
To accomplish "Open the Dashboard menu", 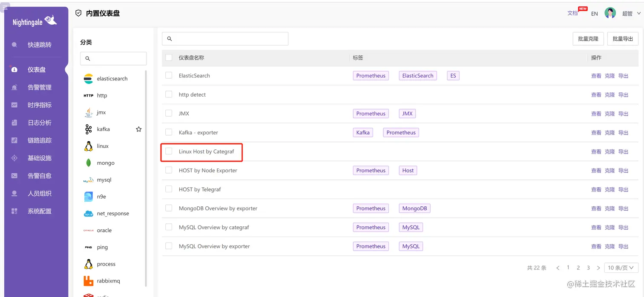I will [37, 70].
